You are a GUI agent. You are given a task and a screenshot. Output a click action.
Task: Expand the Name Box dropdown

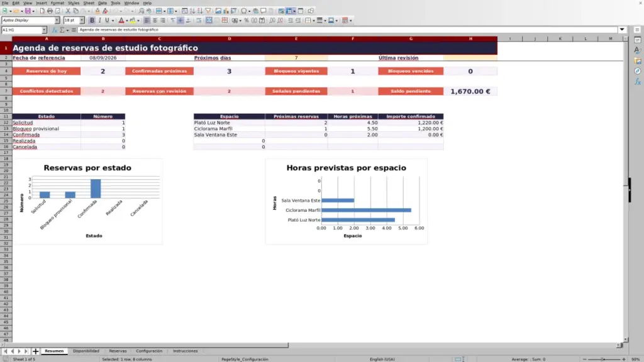point(45,30)
